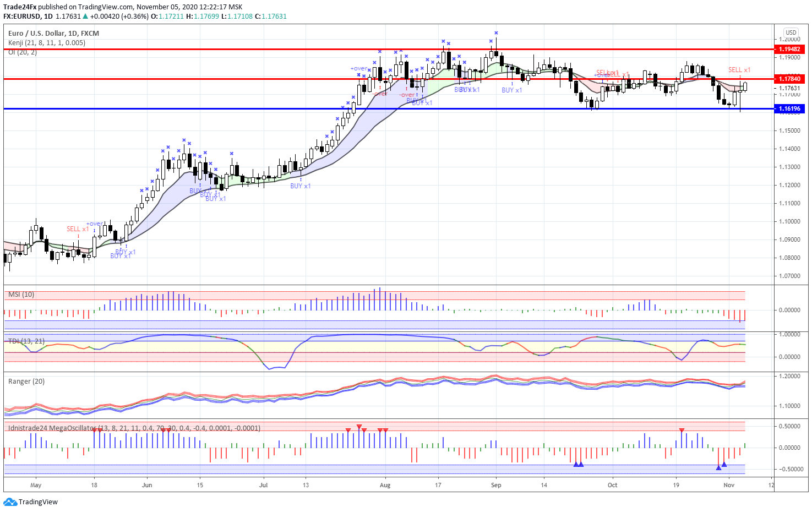
Task: Click the red 1.19482 price label
Action: (x=790, y=49)
